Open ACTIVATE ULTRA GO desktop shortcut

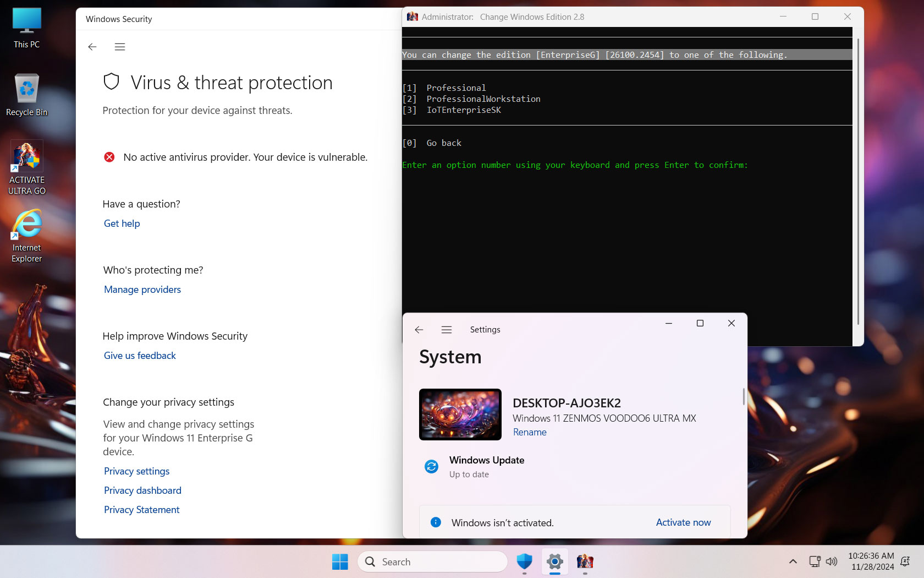coord(26,168)
